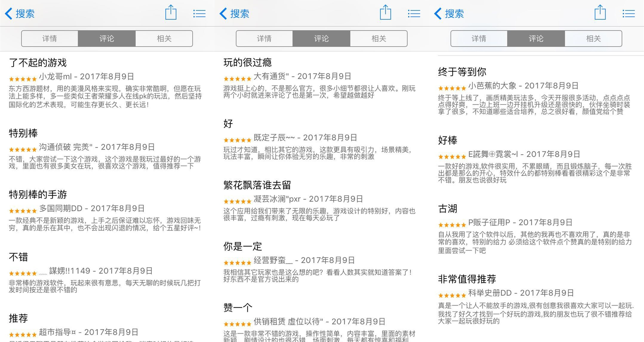Tap share icon in left panel

(171, 13)
